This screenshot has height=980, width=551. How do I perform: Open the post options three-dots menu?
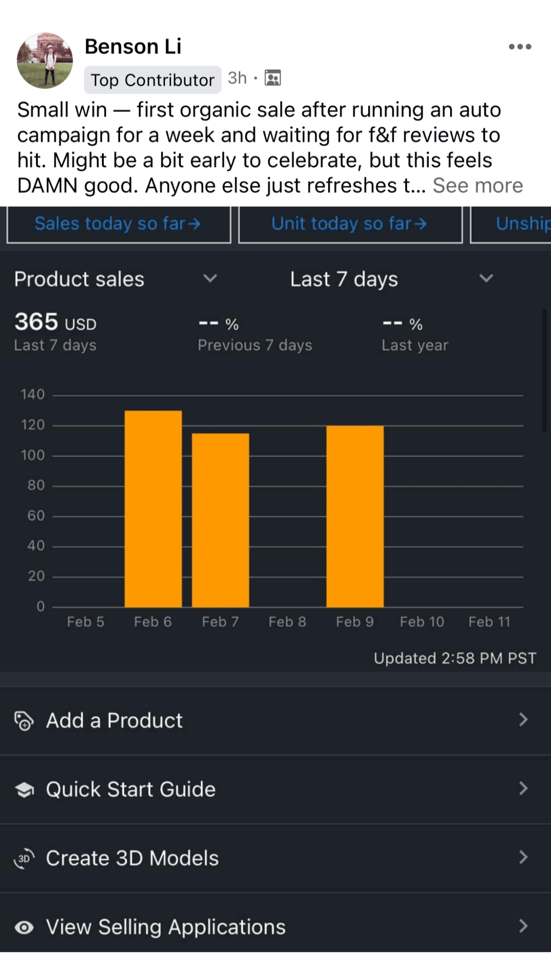[x=520, y=46]
